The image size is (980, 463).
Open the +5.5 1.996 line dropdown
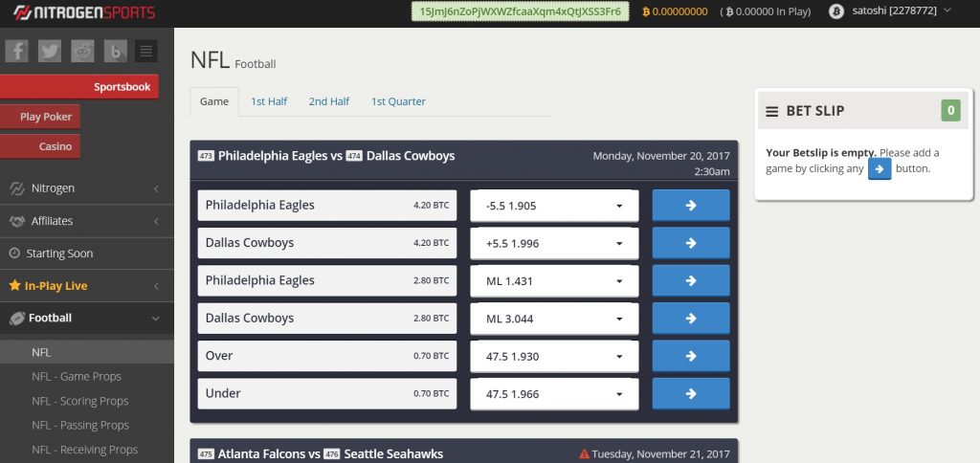[554, 243]
